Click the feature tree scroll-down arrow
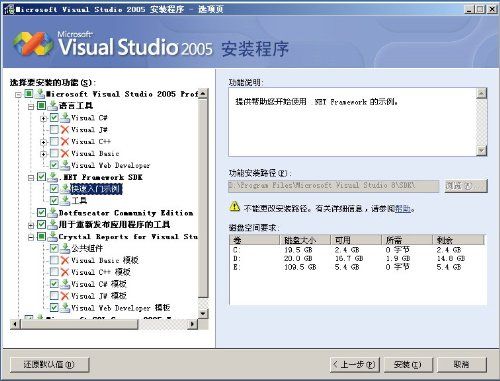 (x=203, y=313)
